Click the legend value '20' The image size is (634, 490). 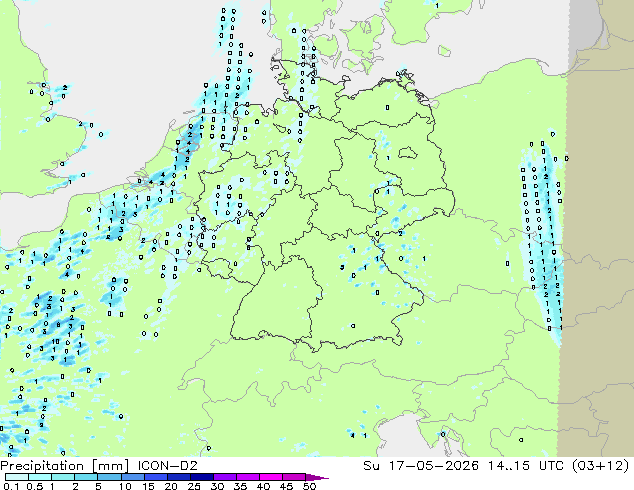tap(171, 486)
